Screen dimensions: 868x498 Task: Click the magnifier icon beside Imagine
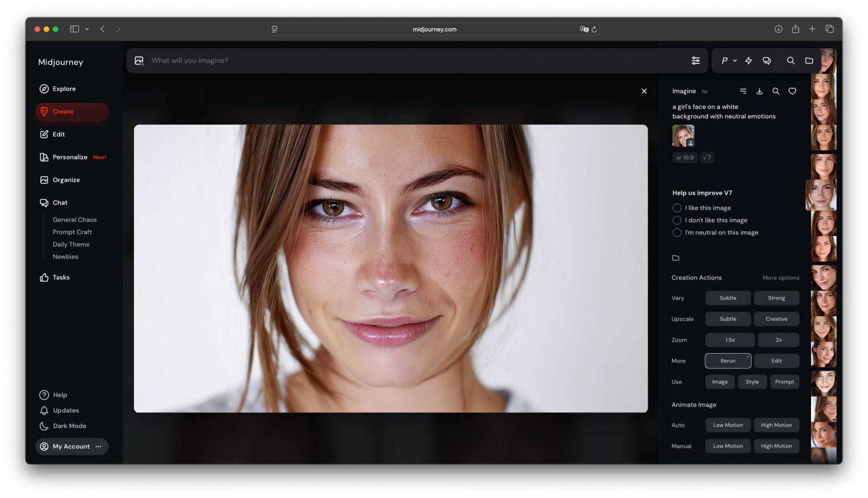point(776,91)
